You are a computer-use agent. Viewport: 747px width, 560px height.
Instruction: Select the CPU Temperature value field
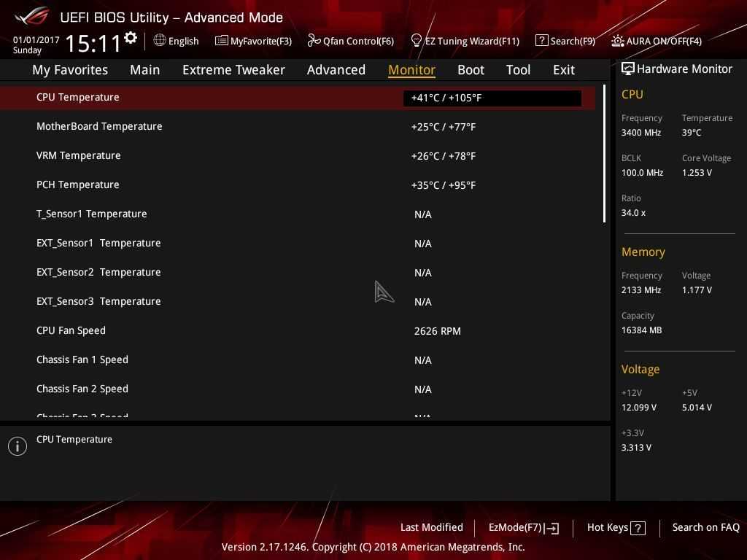pos(492,98)
